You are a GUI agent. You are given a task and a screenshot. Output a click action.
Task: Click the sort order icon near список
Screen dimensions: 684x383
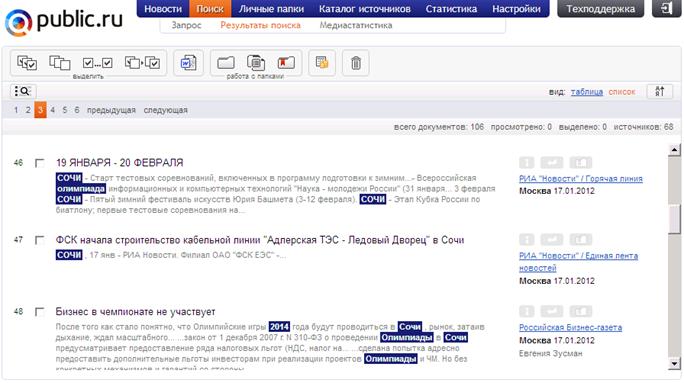pos(659,91)
